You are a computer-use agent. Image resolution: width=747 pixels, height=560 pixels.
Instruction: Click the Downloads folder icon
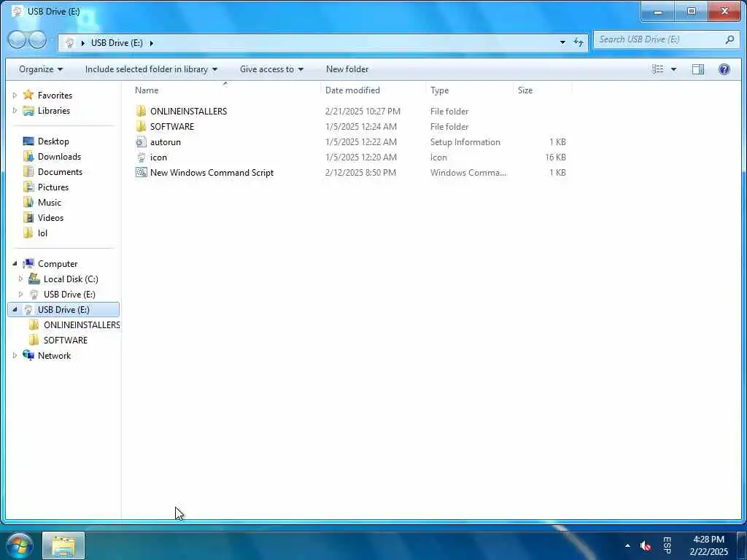pyautogui.click(x=28, y=156)
